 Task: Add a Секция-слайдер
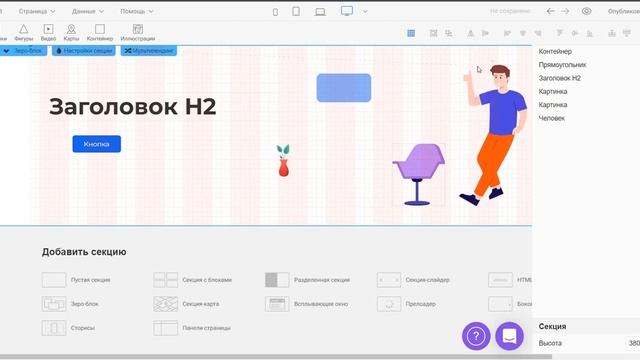point(413,280)
